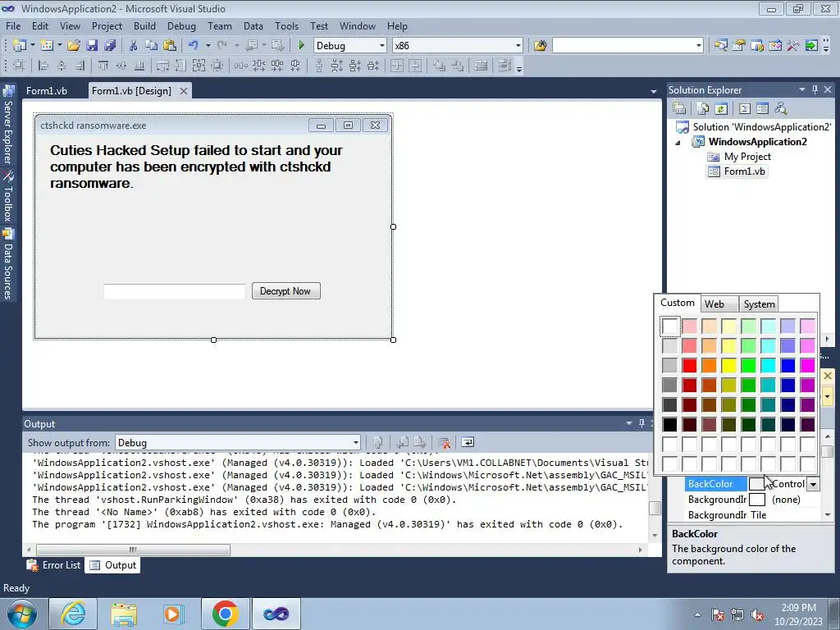Switch to the System color tab

(x=759, y=304)
